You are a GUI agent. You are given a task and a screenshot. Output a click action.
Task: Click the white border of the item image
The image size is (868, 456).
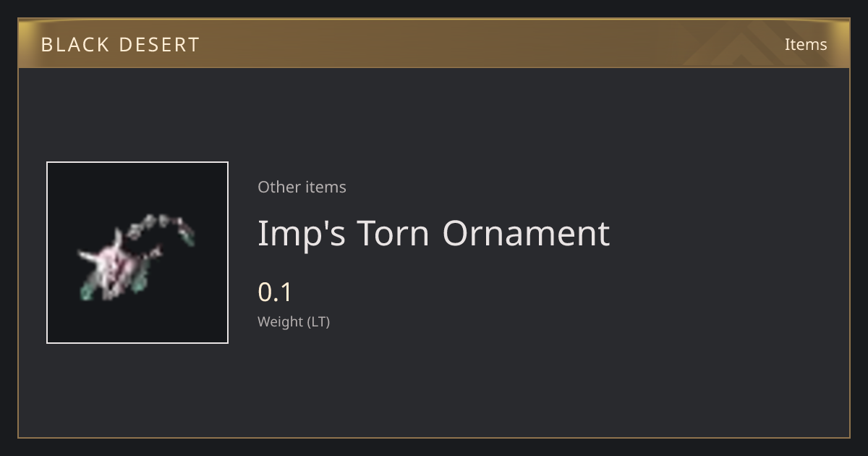pyautogui.click(x=137, y=163)
